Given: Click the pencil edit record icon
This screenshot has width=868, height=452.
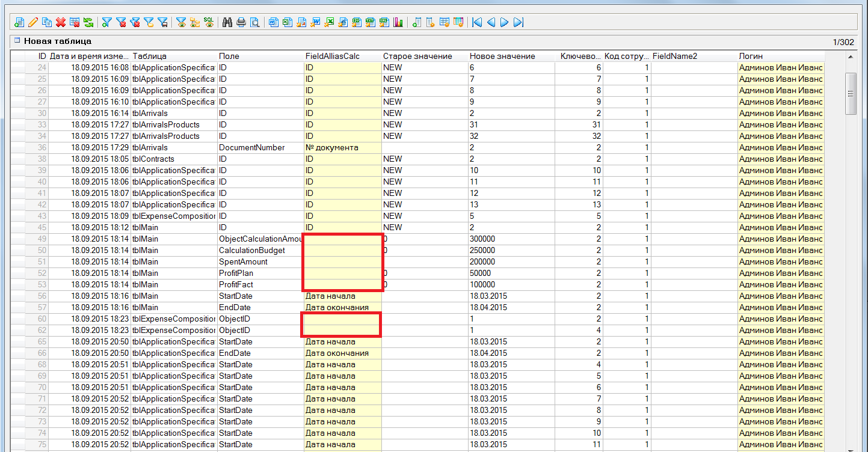Looking at the screenshot, I should pos(33,22).
